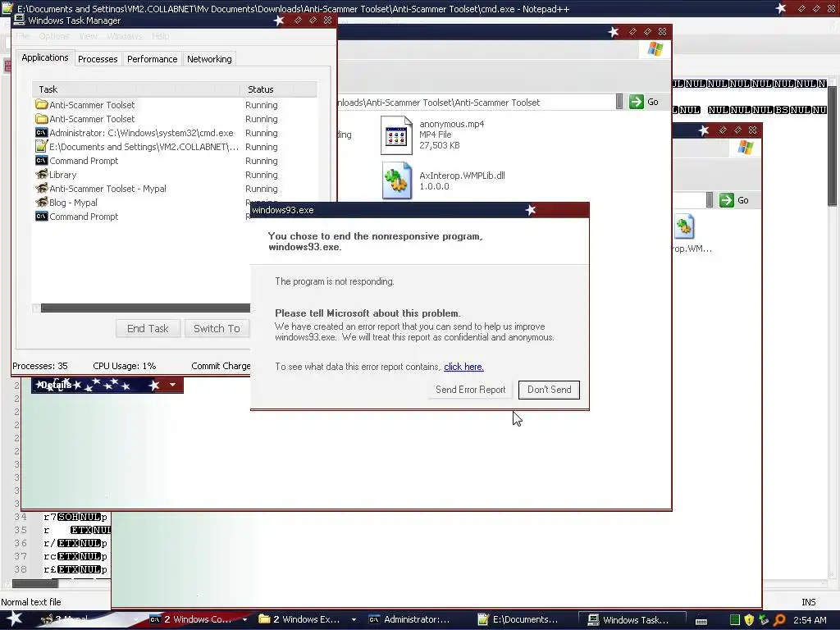
Task: Click the 'Processes: 35' status text
Action: (x=39, y=366)
